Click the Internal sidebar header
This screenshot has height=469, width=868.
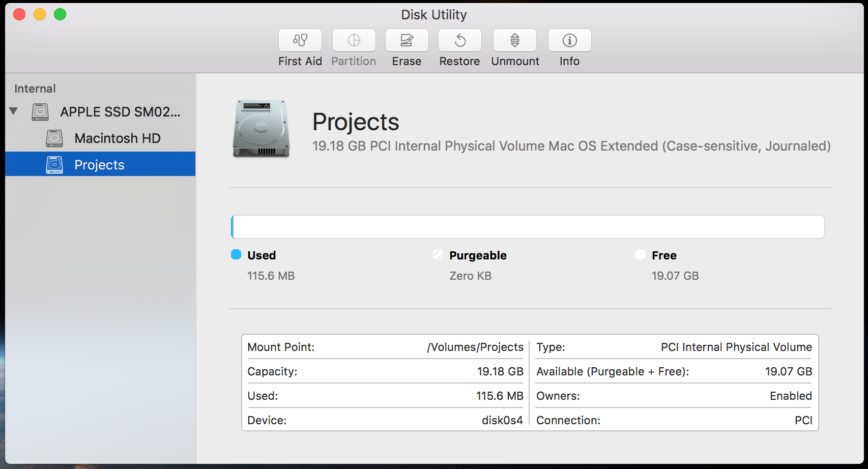point(35,89)
